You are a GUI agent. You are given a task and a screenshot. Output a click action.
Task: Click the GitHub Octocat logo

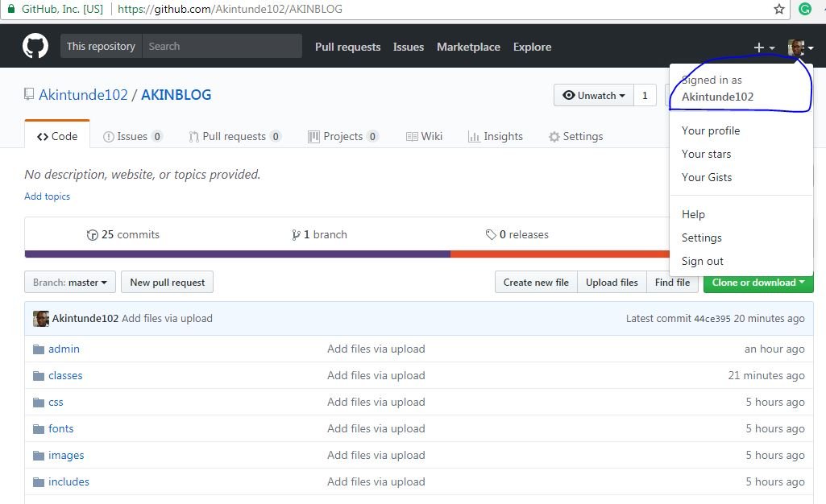35,47
